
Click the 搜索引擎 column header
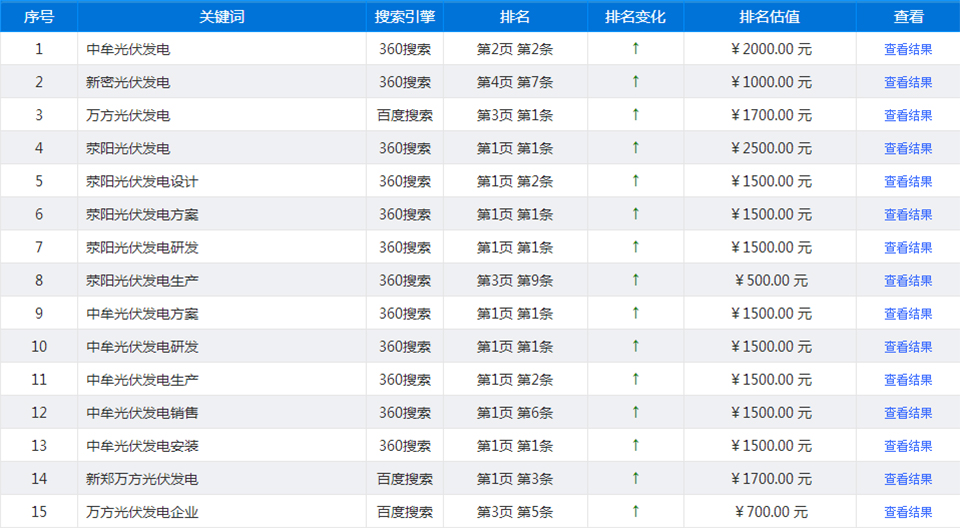point(405,17)
